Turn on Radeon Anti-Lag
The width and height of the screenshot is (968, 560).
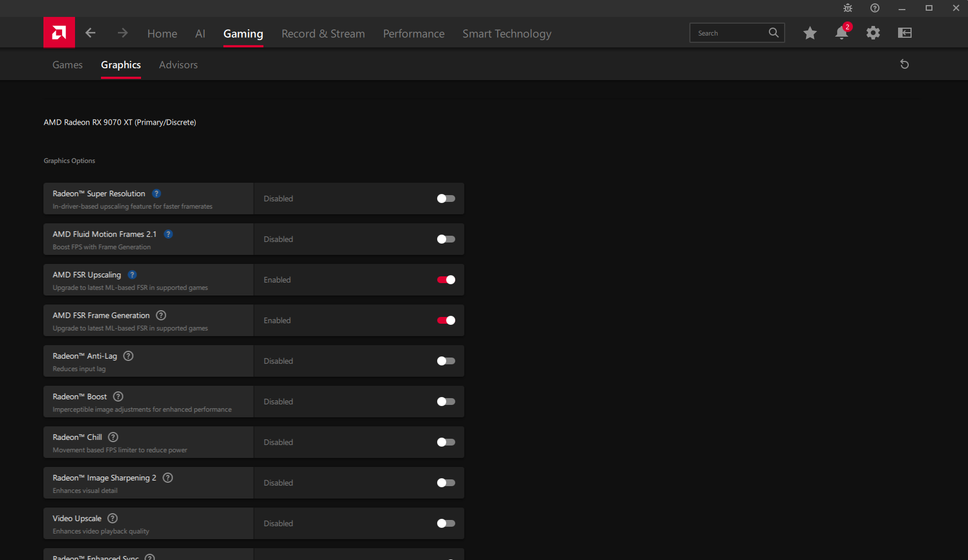tap(446, 361)
